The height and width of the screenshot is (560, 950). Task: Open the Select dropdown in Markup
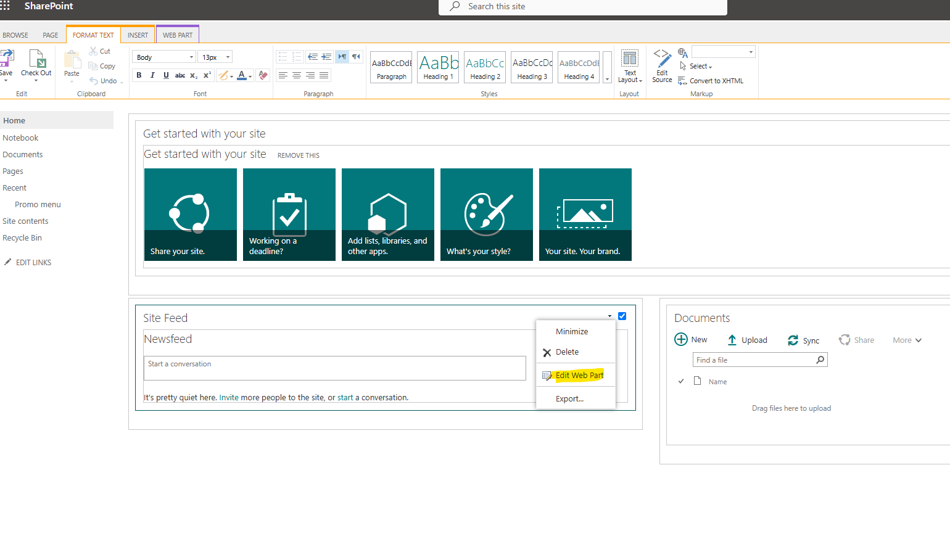tap(700, 66)
